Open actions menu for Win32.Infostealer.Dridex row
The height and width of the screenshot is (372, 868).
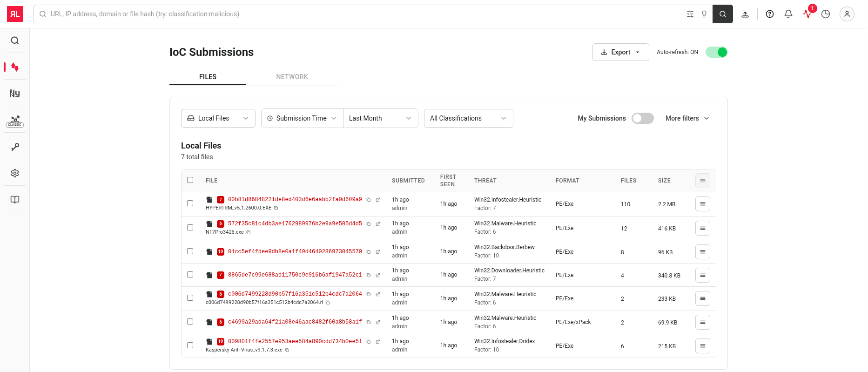click(703, 346)
